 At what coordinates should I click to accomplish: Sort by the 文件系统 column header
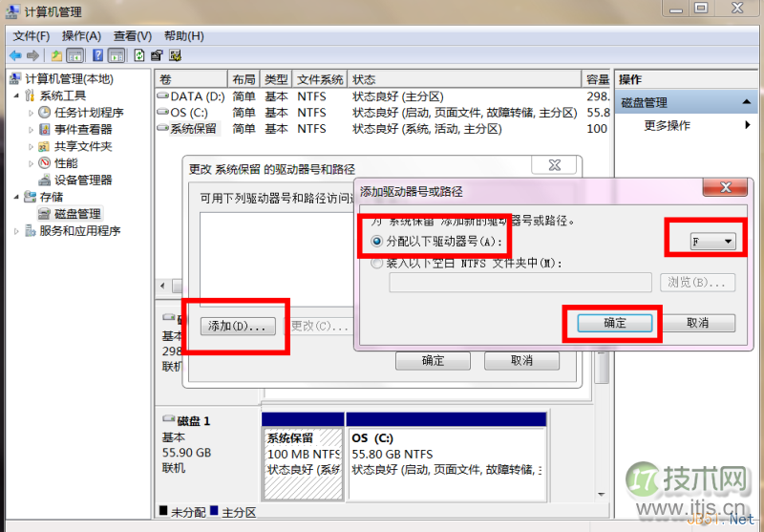320,79
